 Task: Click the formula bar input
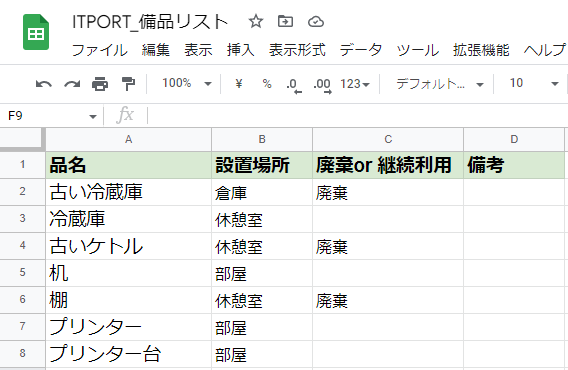[359, 116]
